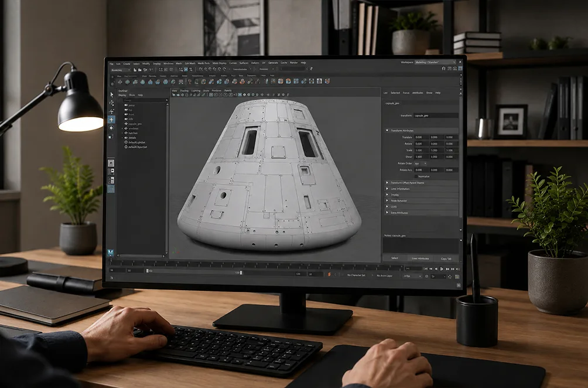Image resolution: width=588 pixels, height=388 pixels.
Task: Expand the Node Behavior section
Action: [387, 201]
